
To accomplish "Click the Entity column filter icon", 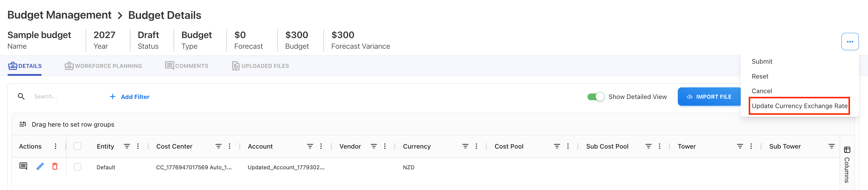I will 127,146.
